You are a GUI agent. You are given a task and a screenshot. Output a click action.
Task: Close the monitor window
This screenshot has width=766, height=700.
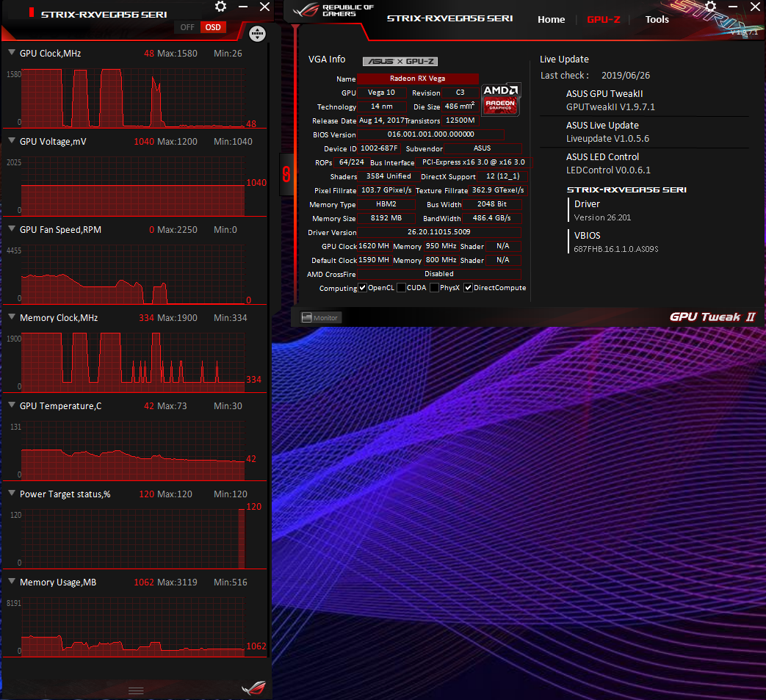point(265,7)
